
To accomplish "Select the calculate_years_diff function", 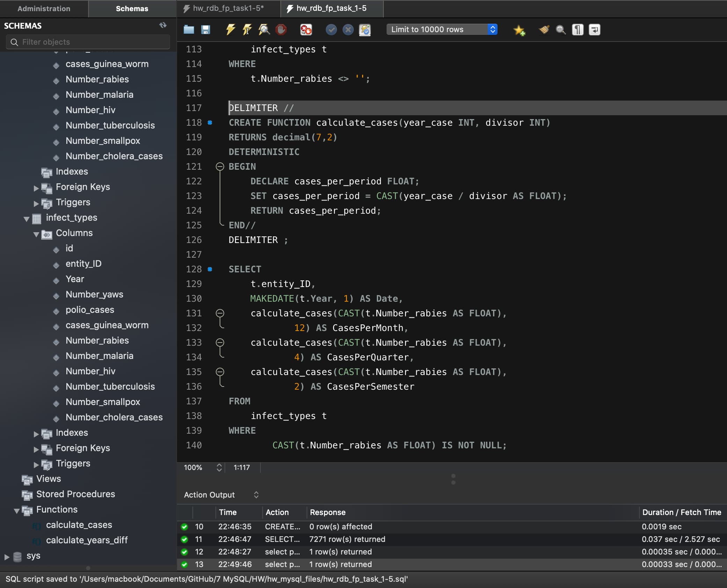I will tap(87, 540).
